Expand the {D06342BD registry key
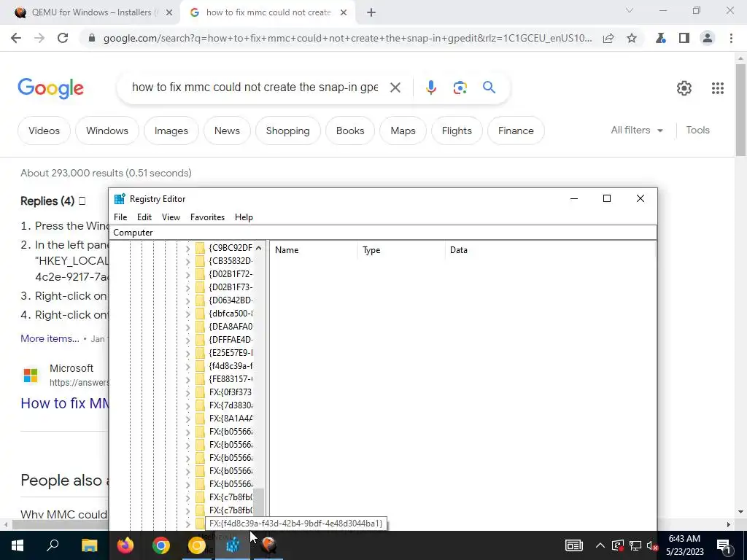 [x=187, y=300]
